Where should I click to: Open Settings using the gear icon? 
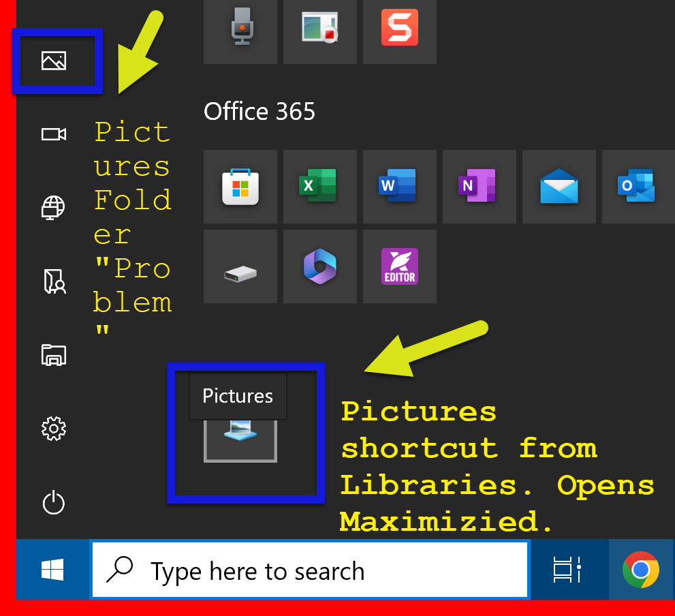pos(53,429)
